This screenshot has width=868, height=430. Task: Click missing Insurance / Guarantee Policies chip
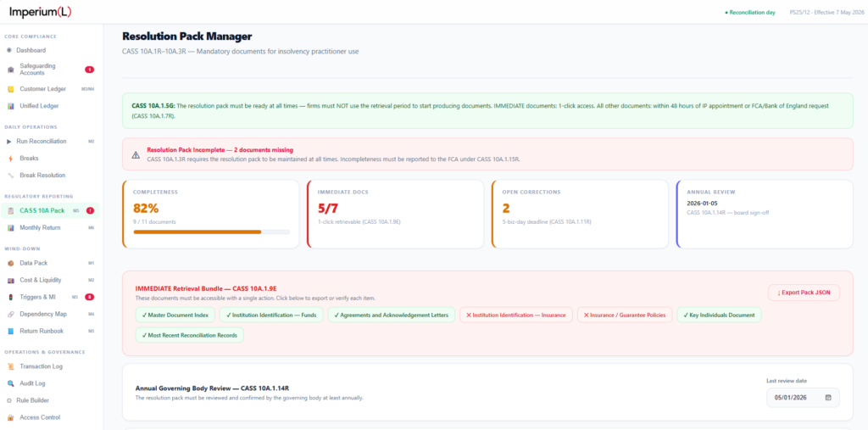625,315
